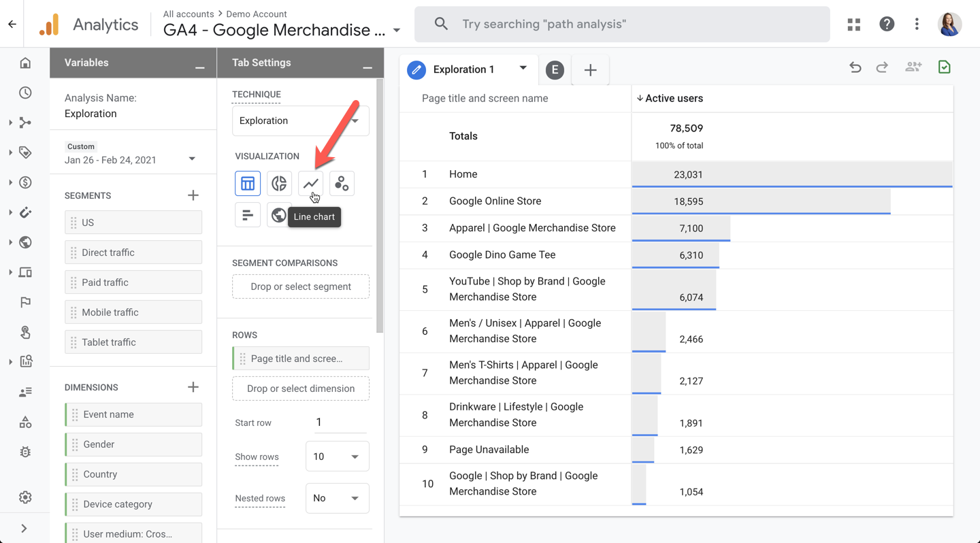
Task: Open Events flag icon in sidebar
Action: tap(25, 302)
